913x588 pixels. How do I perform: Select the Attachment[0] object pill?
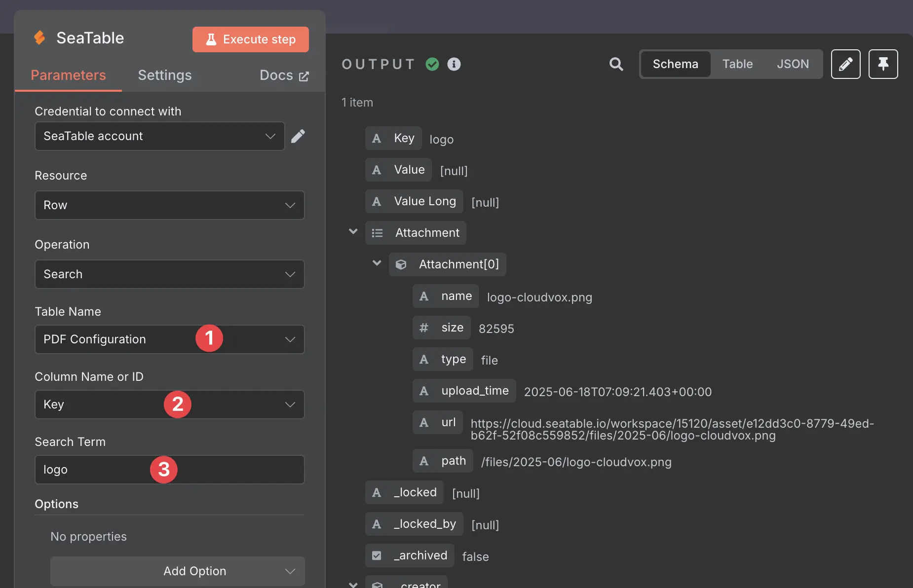coord(448,264)
